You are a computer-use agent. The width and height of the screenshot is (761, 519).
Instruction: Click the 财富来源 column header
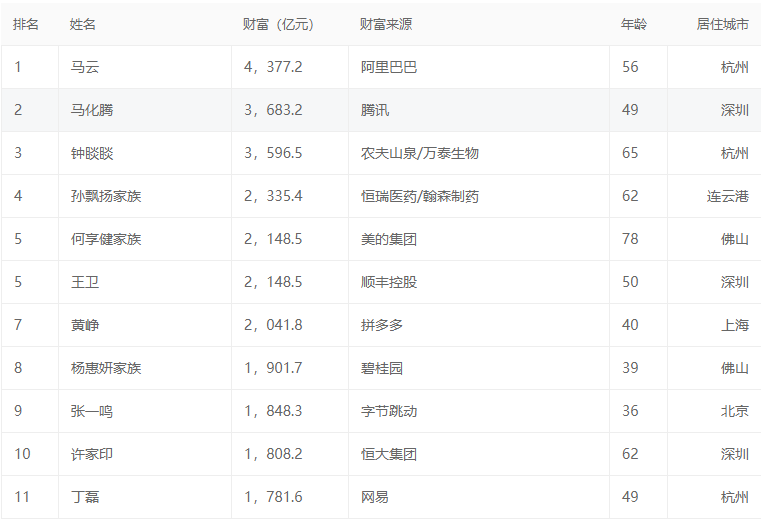[388, 24]
